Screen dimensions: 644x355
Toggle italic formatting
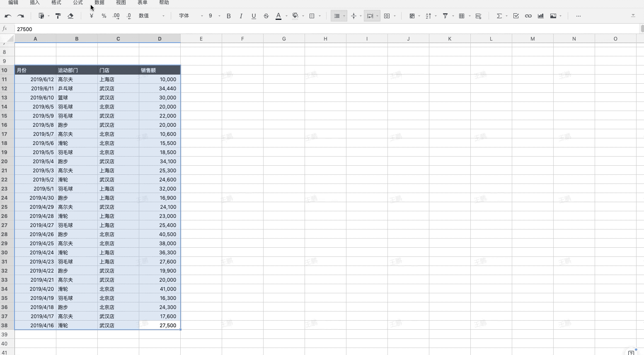[241, 16]
